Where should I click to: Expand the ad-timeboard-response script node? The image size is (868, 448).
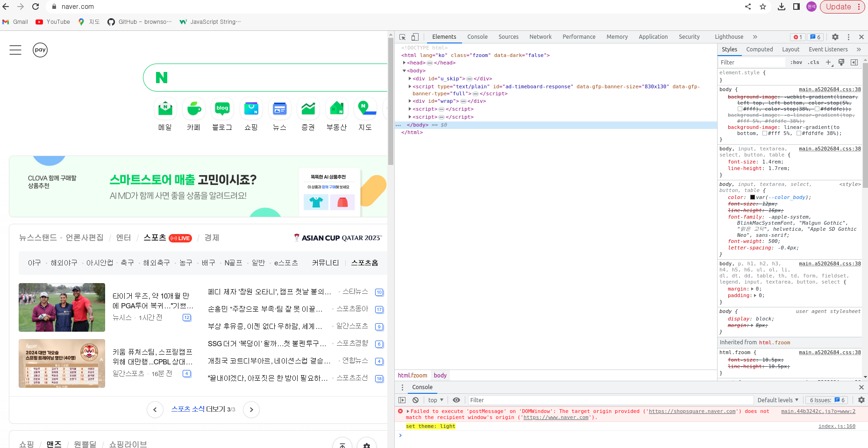410,86
